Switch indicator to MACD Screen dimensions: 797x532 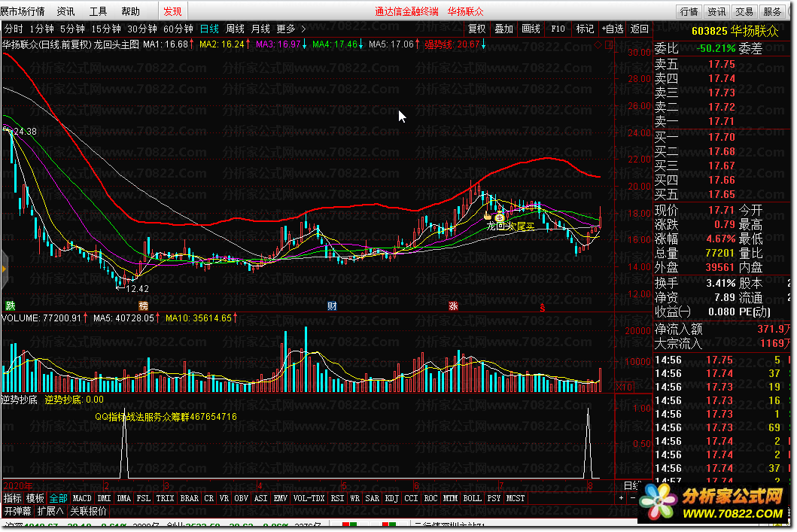82,498
